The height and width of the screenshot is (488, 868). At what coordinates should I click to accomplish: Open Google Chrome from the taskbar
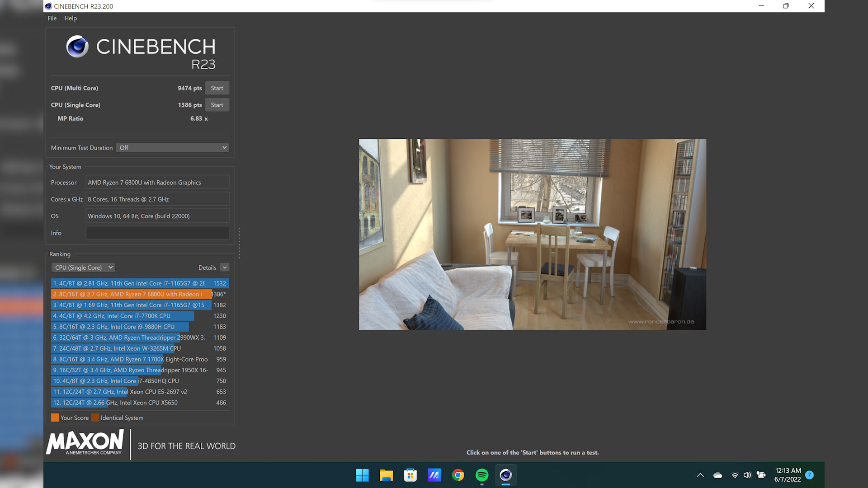[x=458, y=475]
